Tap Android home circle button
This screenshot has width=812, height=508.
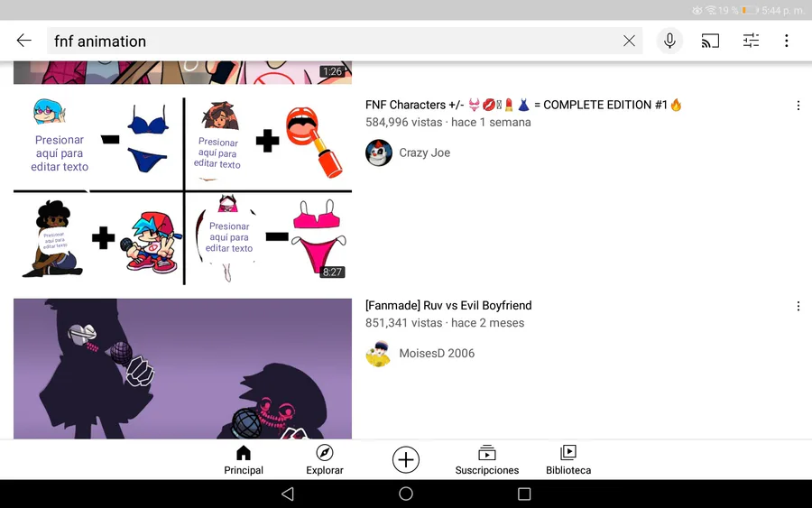pos(406,494)
